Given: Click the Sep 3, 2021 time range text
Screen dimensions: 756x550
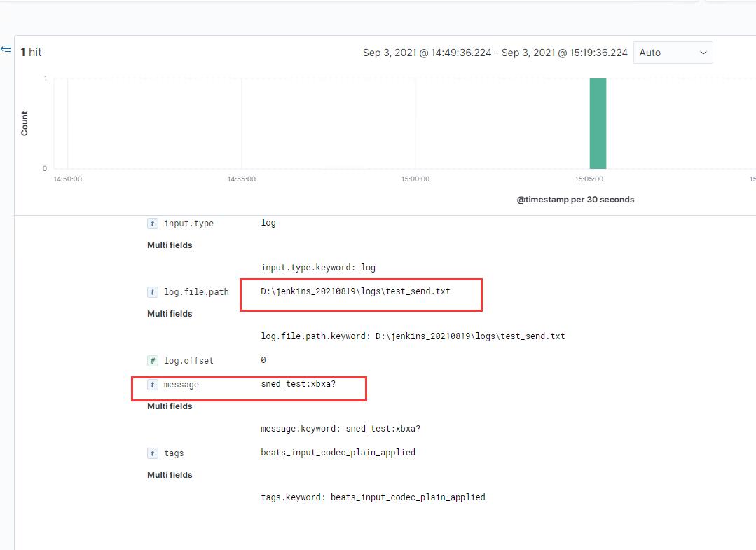Looking at the screenshot, I should 495,53.
